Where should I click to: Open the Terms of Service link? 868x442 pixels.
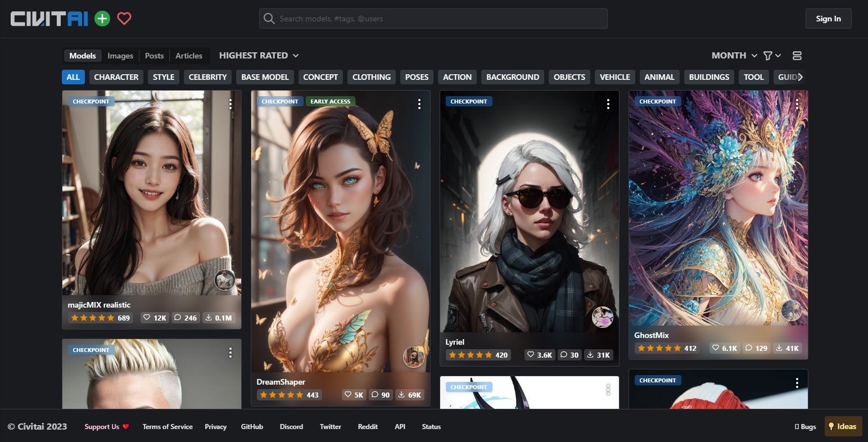168,427
